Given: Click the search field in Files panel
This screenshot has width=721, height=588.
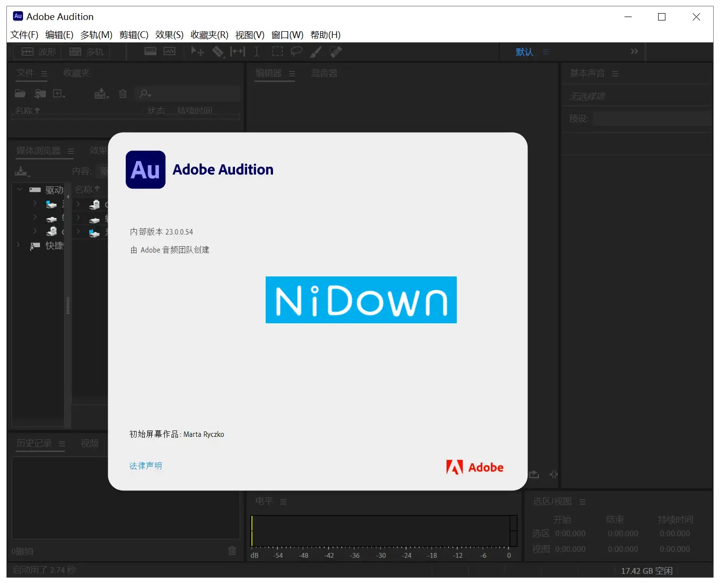Looking at the screenshot, I should point(189,93).
